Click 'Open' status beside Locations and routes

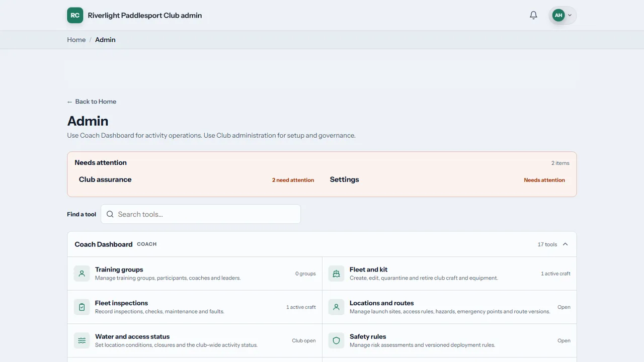tap(564, 307)
